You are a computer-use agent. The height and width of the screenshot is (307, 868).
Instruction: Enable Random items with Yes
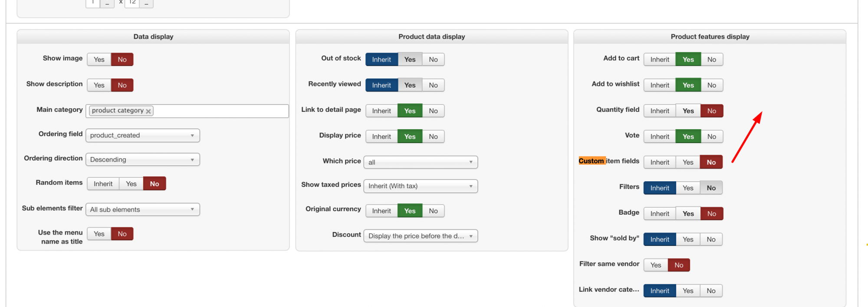(x=131, y=184)
